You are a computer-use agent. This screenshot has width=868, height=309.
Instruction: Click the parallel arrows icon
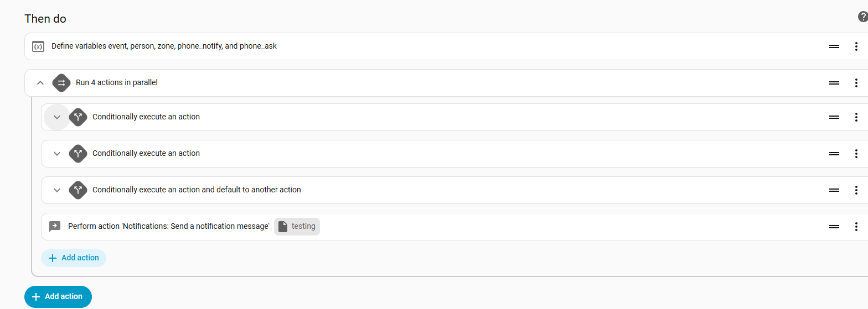tap(61, 83)
